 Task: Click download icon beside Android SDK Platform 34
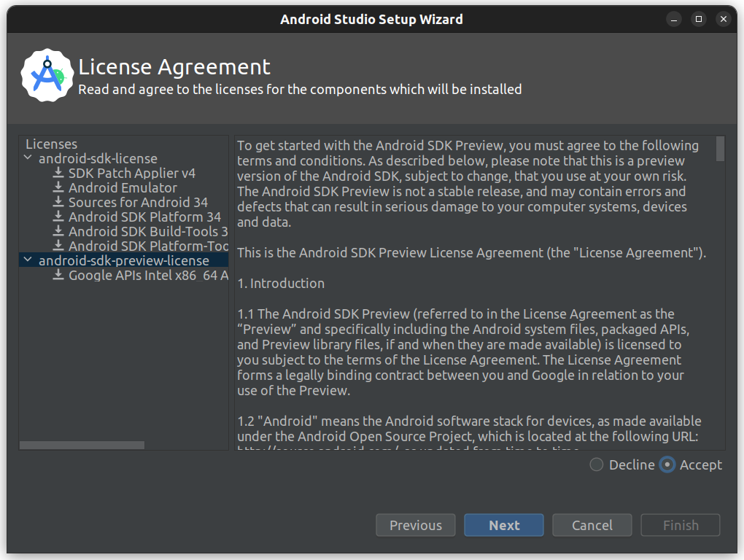click(x=58, y=217)
